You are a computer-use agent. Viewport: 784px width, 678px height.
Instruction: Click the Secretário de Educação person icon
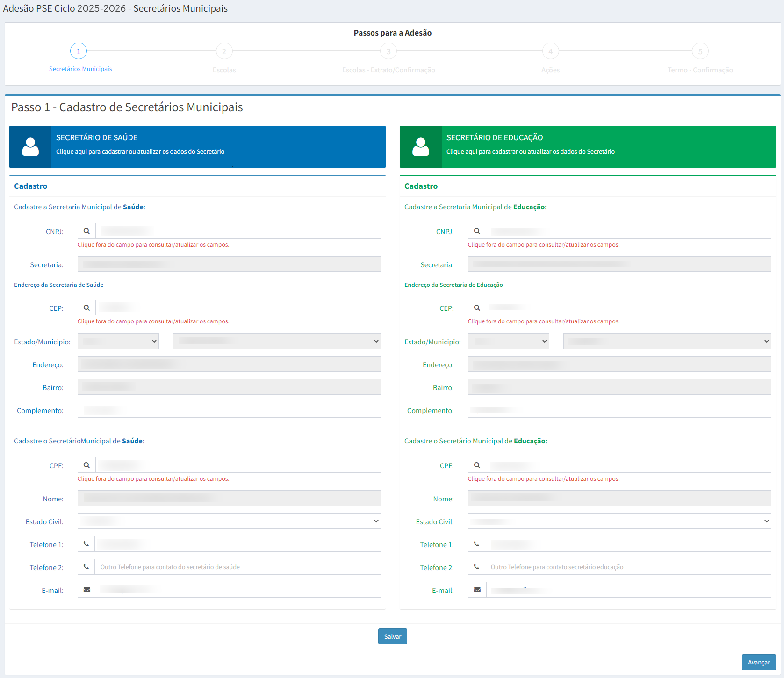pos(421,147)
